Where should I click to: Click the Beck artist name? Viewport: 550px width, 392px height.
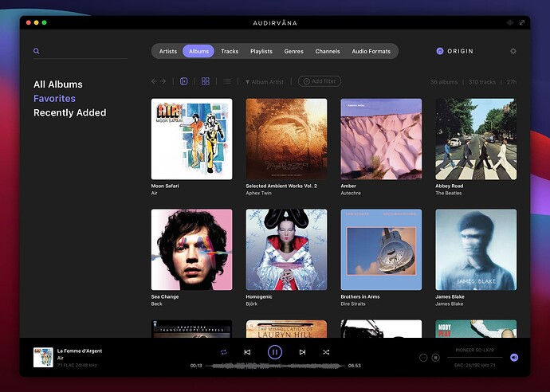[x=156, y=304]
